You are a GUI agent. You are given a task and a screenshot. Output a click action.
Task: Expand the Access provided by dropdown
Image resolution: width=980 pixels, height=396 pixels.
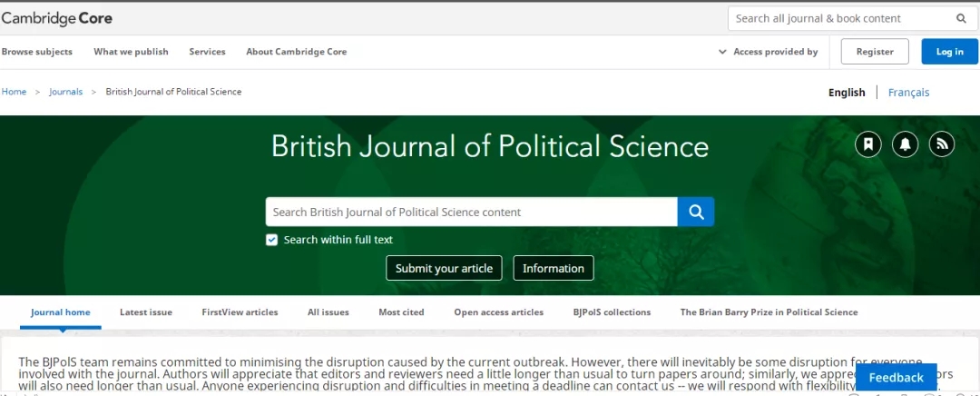click(768, 52)
